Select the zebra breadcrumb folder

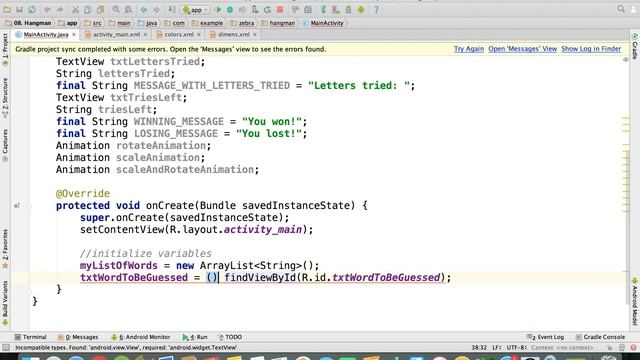pos(242,23)
